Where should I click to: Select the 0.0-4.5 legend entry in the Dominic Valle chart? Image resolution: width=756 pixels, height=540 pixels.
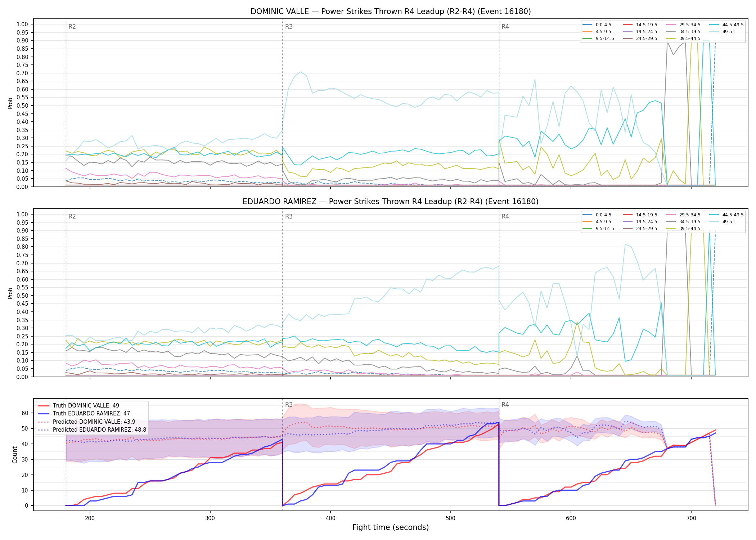click(597, 25)
